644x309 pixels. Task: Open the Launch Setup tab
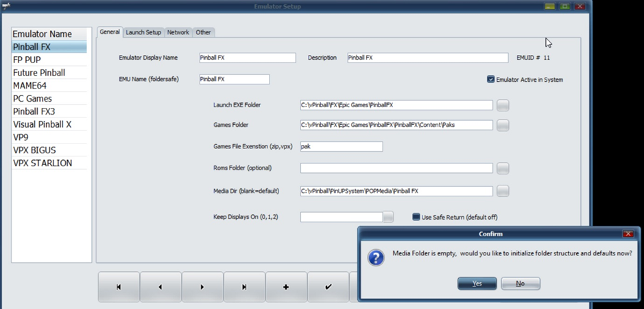(x=143, y=32)
